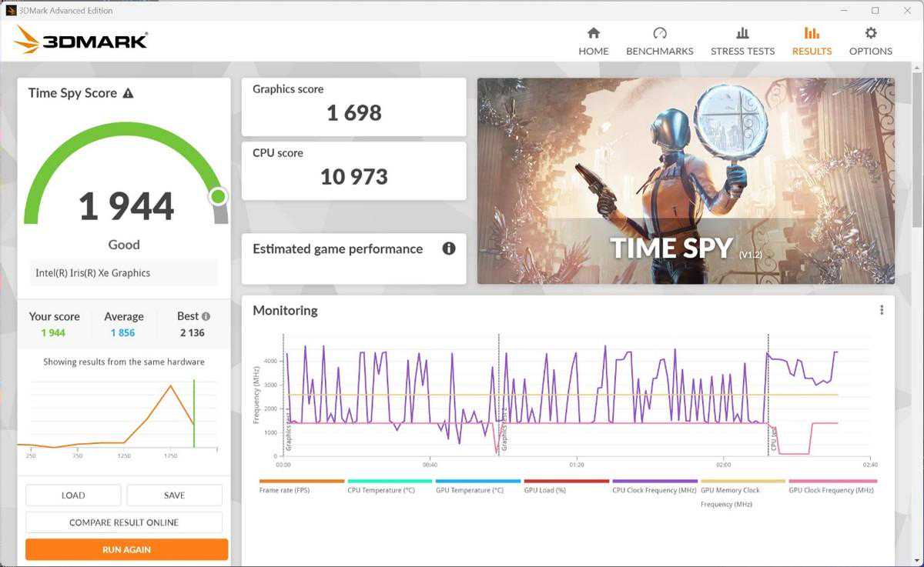Click the info icon beside Best score
The image size is (924, 567).
[206, 316]
